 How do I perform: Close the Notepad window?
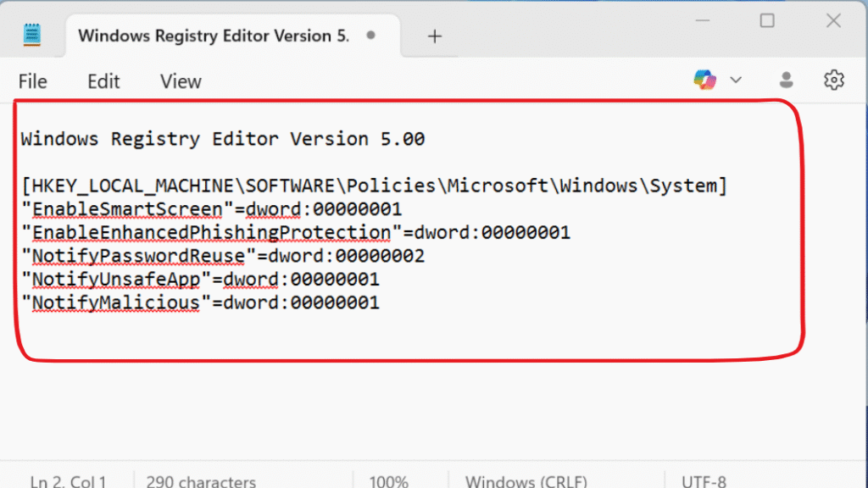834,21
